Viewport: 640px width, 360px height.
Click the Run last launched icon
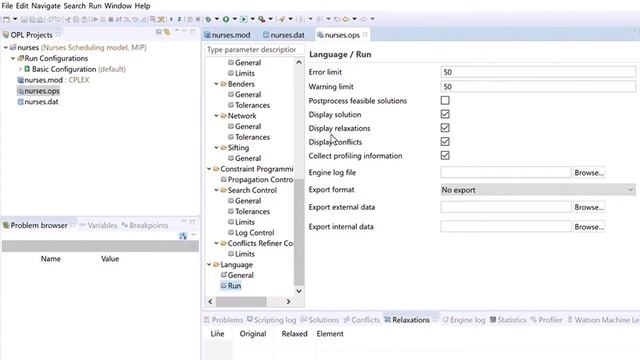(244, 19)
